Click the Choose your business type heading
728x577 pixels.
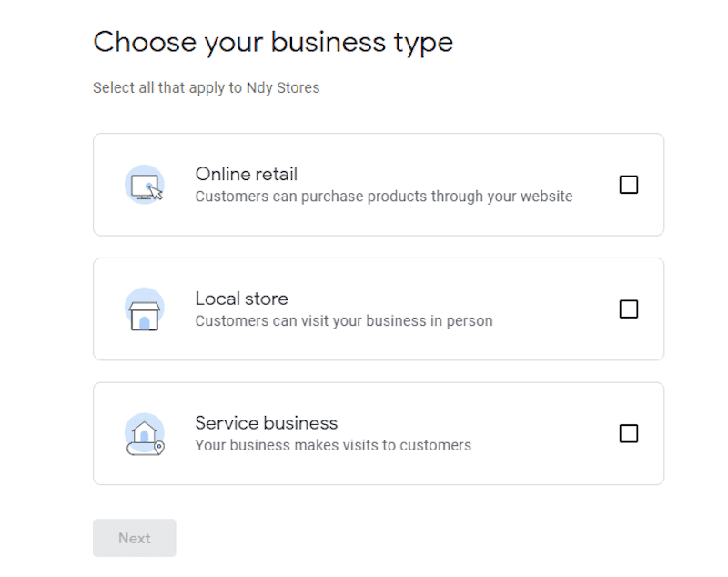tap(273, 42)
